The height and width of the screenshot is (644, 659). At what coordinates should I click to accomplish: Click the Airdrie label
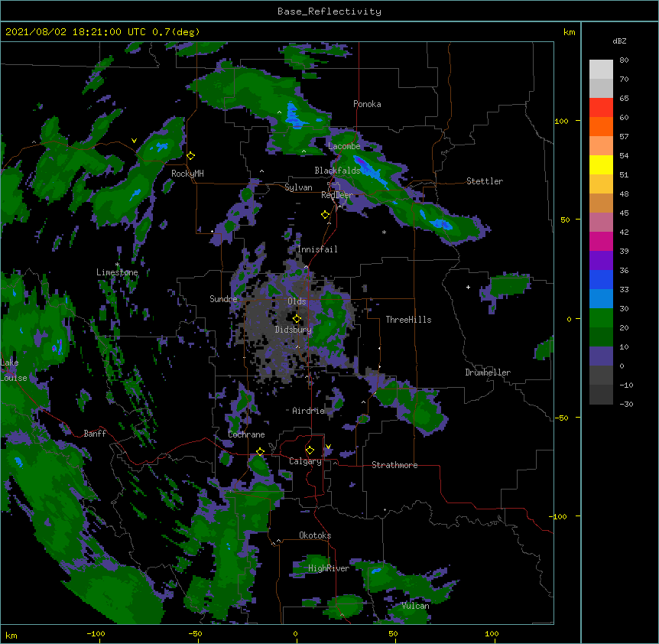[x=308, y=411]
